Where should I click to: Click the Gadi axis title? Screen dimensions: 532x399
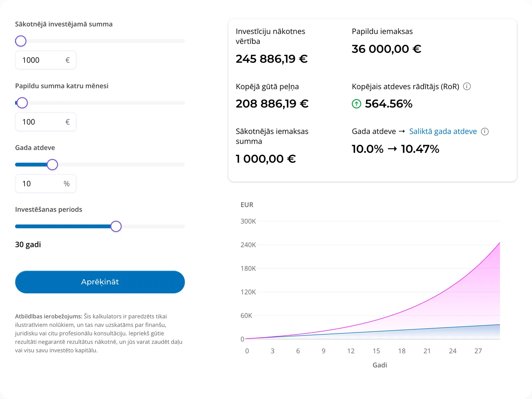pyautogui.click(x=380, y=365)
